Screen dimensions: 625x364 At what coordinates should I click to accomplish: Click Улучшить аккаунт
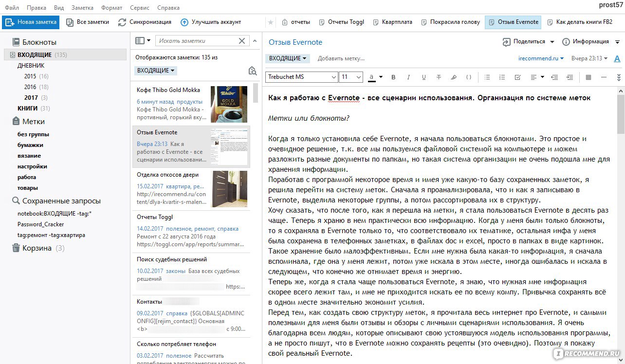click(211, 22)
